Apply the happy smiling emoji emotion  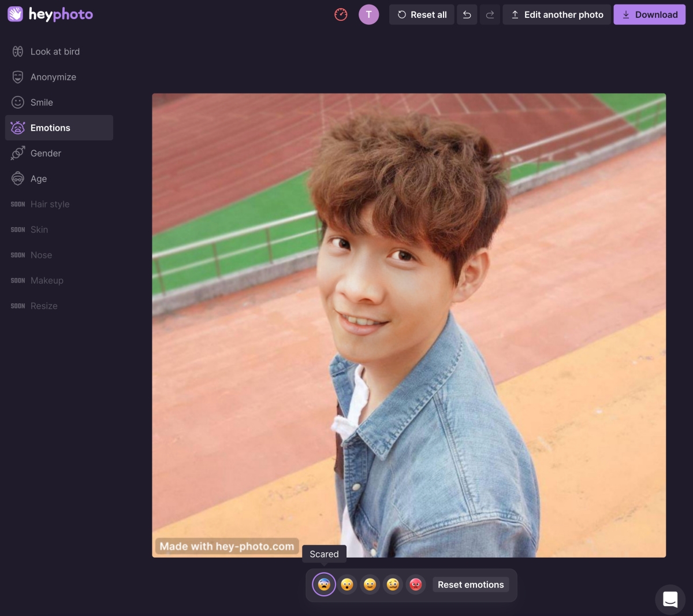coord(370,585)
